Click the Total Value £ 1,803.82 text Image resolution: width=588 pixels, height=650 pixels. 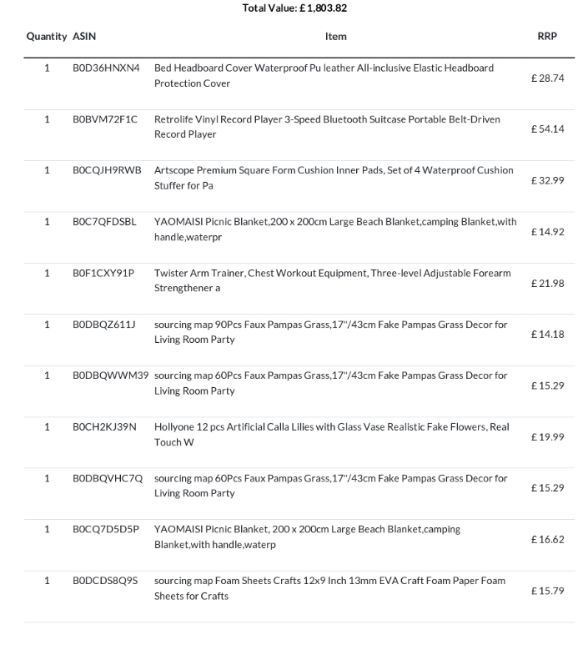click(x=294, y=8)
